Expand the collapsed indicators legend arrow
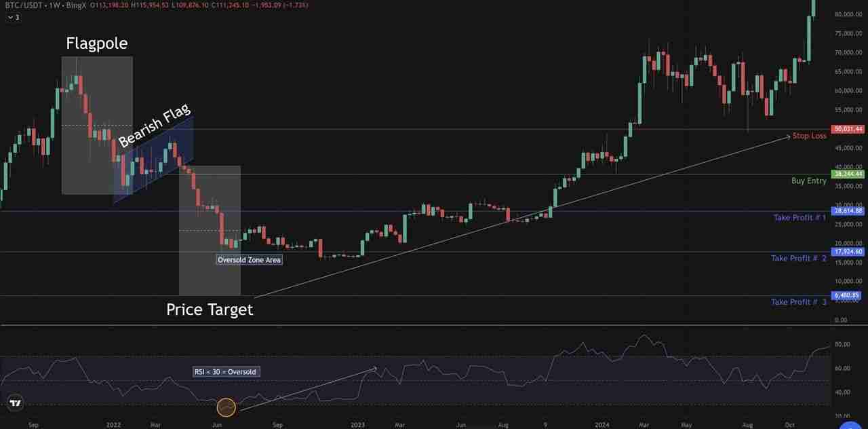Screen dimensions: 868x429 (11, 17)
